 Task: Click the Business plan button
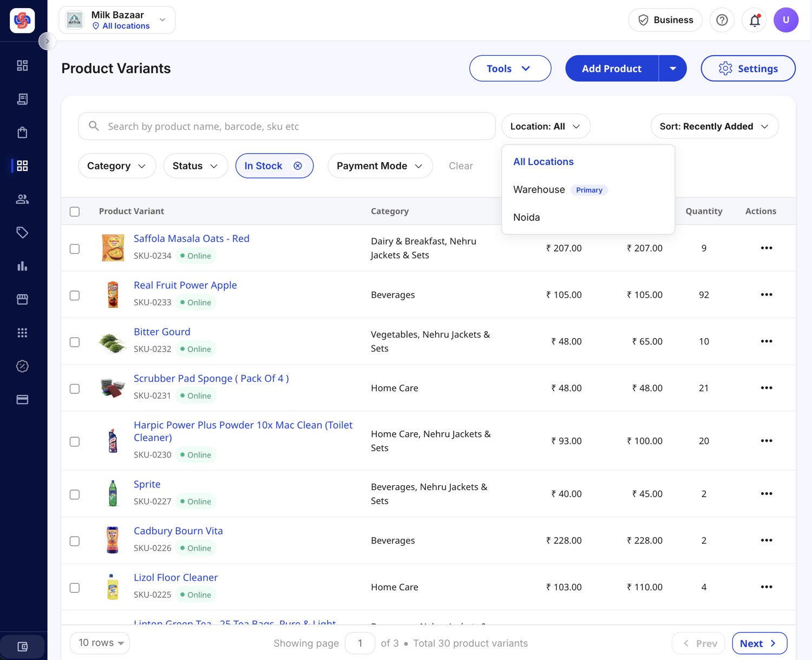coord(665,20)
